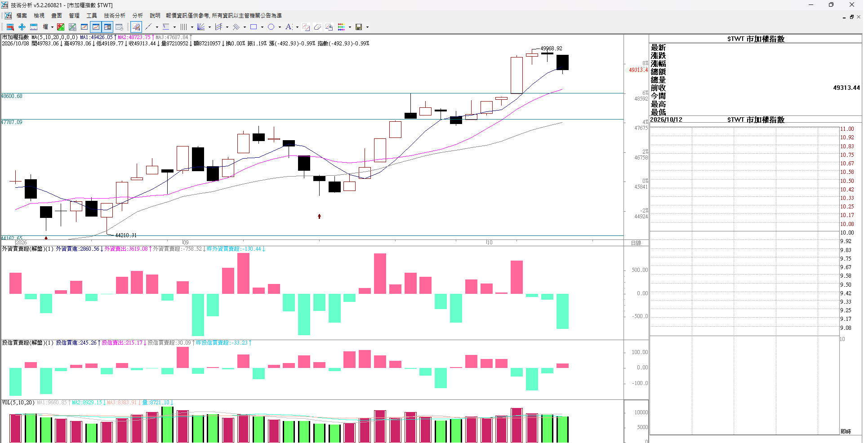
Task: Select the ellipse drawing tool
Action: (x=271, y=27)
